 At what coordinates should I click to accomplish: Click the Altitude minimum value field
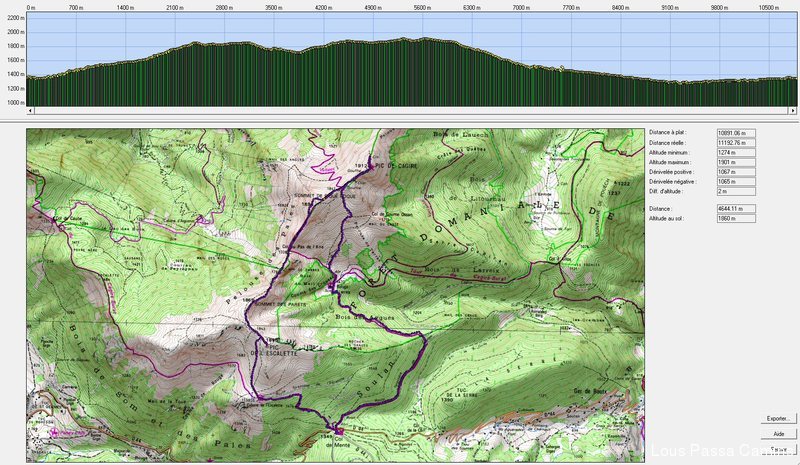coord(736,152)
